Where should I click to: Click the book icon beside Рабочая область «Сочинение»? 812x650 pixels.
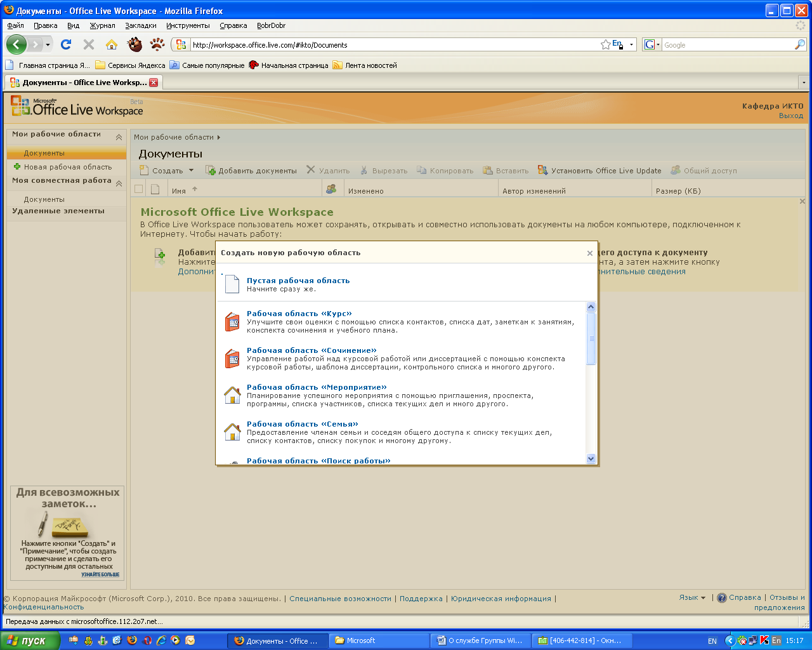(x=232, y=358)
